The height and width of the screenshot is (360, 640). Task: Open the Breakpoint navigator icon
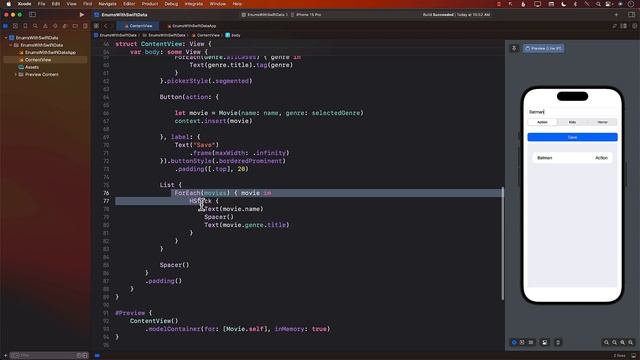75,26
